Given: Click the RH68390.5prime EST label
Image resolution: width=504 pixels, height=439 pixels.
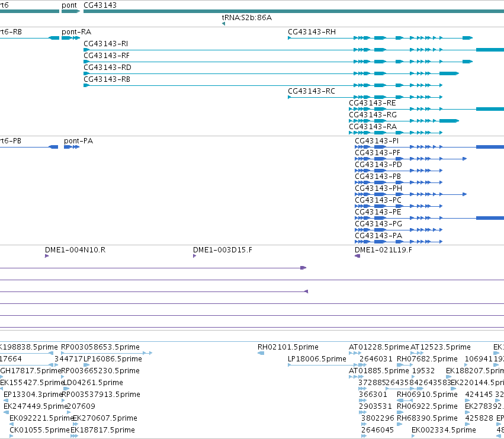Looking at the screenshot, I should click(427, 418).
